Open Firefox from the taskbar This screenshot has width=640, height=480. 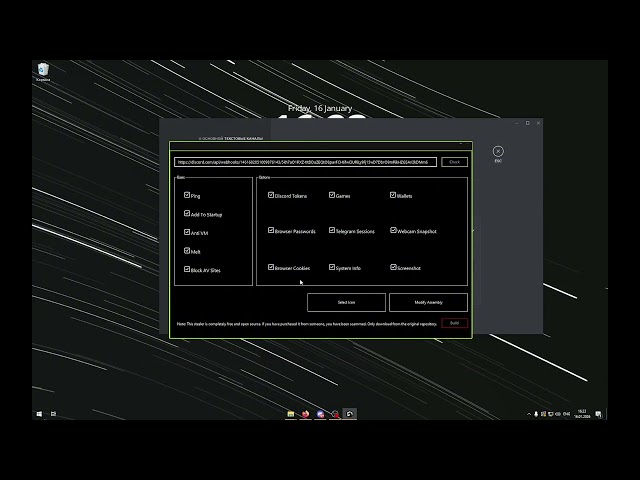click(x=305, y=414)
